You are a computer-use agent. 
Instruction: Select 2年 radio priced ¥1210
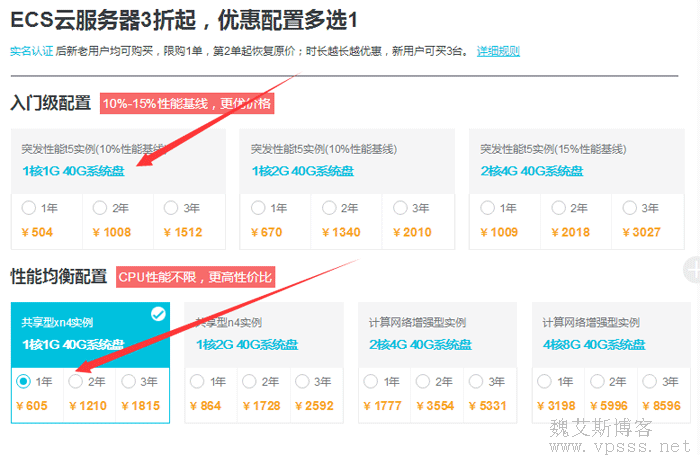coord(76,381)
